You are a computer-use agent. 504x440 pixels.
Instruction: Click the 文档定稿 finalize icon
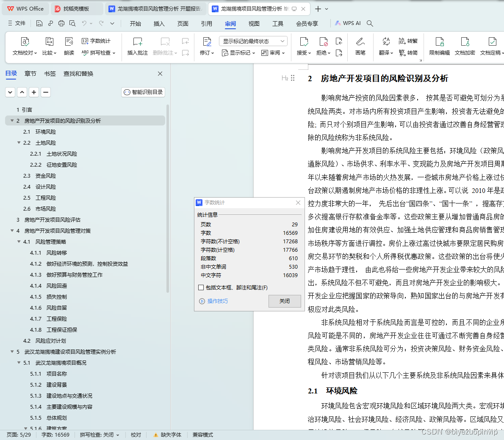pyautogui.click(x=492, y=41)
